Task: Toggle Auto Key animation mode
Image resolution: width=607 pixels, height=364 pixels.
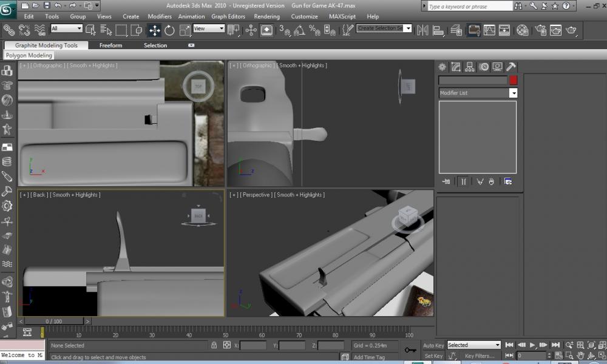Action: pyautogui.click(x=433, y=345)
